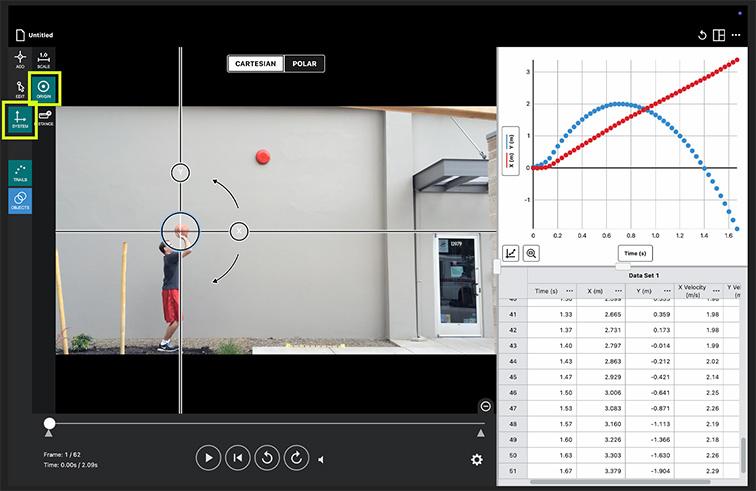This screenshot has width=756, height=491.
Task: Click the cell with value -0.421
Action: point(650,377)
